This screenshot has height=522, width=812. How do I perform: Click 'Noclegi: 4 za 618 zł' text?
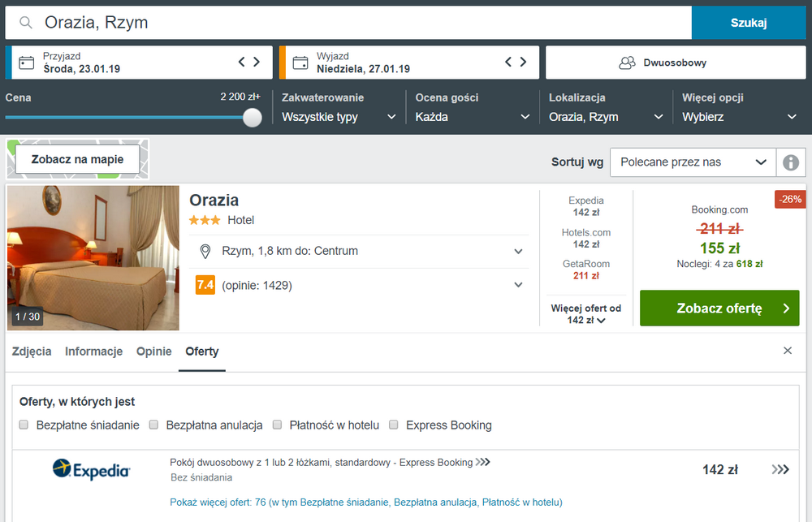pyautogui.click(x=719, y=264)
